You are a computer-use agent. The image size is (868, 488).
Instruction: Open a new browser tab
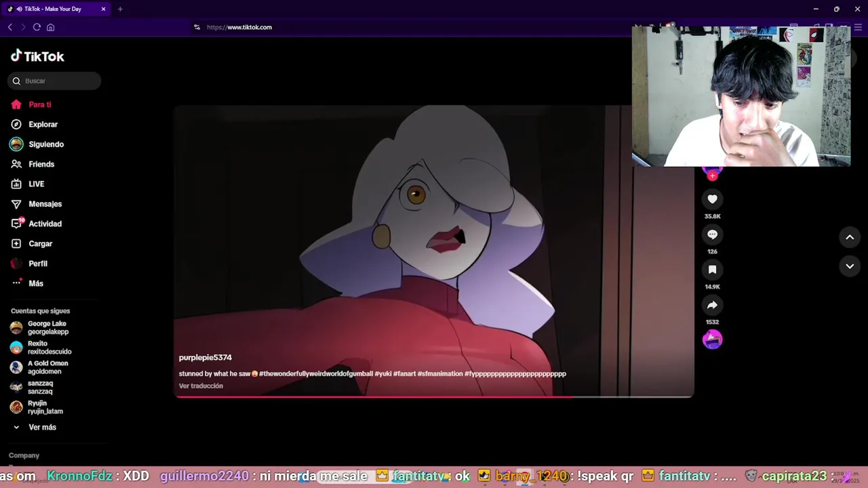120,9
